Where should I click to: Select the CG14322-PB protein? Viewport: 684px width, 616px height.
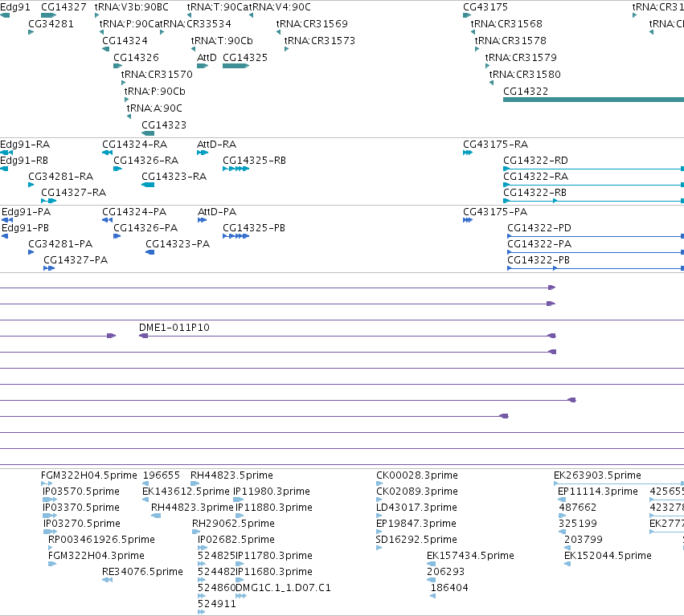click(596, 268)
